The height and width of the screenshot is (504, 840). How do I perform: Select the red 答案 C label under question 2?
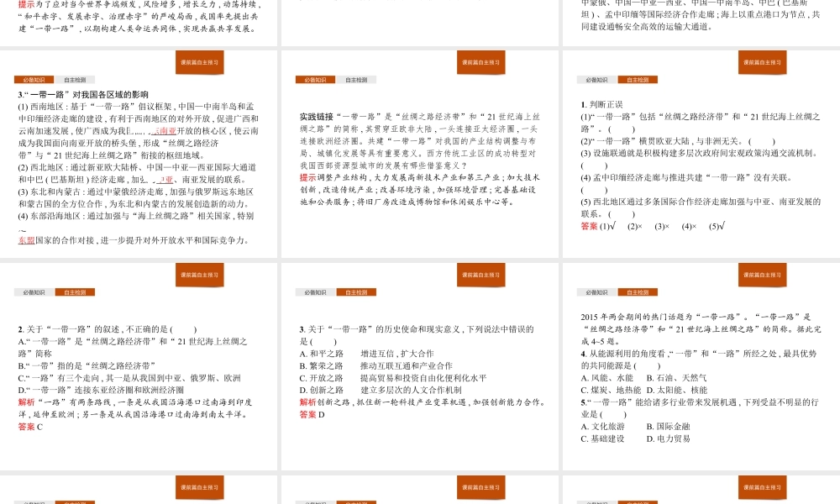[29, 428]
